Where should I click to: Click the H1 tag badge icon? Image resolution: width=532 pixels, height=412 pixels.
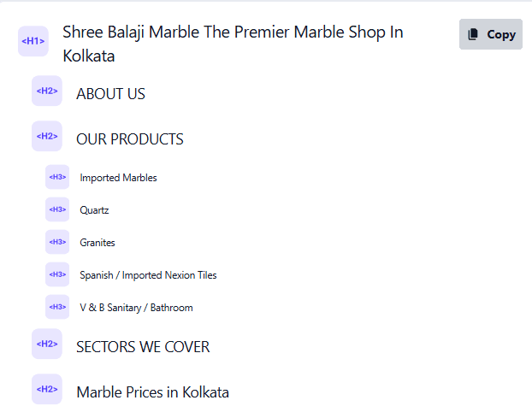33,41
